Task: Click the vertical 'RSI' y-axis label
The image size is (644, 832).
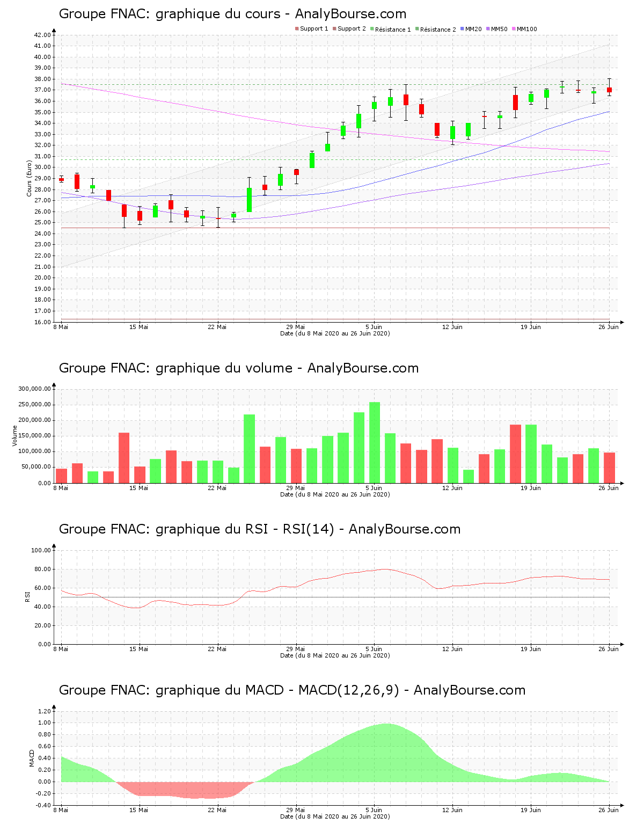Action: point(27,596)
